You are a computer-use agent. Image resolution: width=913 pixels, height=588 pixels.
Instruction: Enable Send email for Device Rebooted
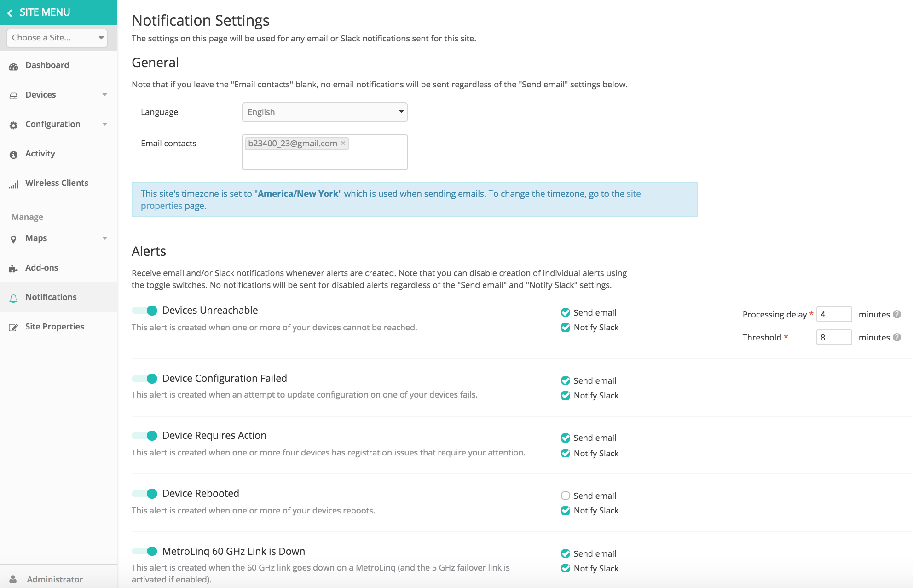click(x=566, y=496)
